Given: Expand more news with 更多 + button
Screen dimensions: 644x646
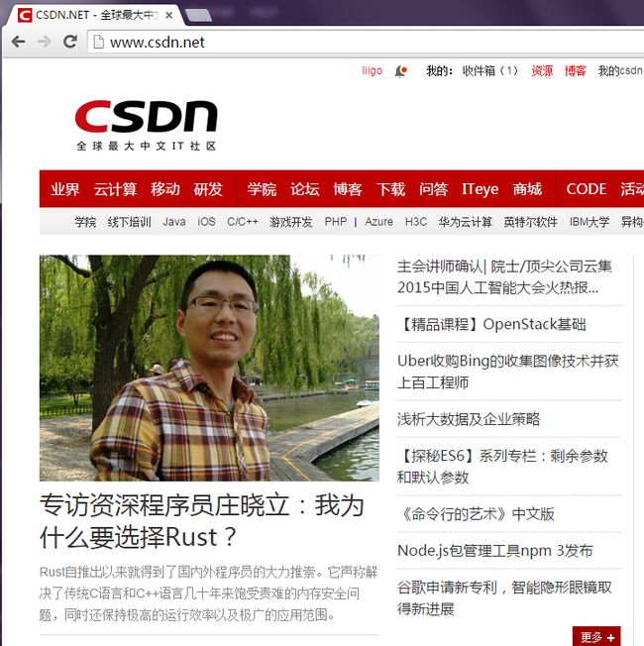Looking at the screenshot, I should [596, 636].
